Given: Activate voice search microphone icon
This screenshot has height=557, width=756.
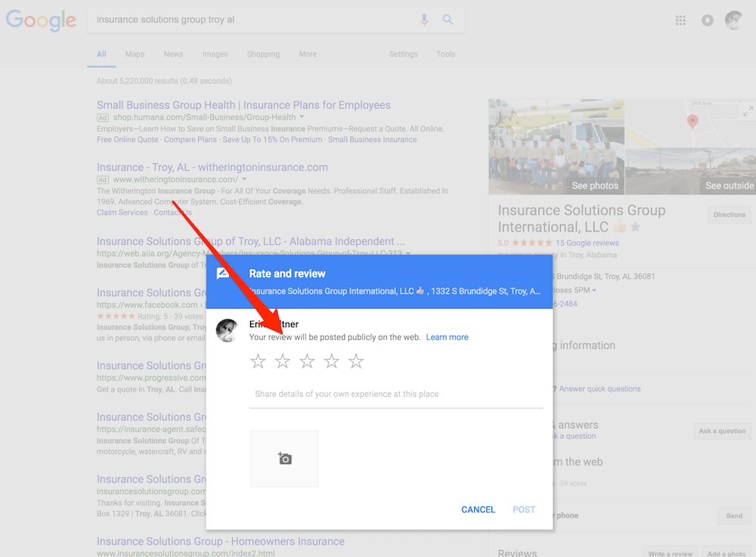Looking at the screenshot, I should [424, 20].
